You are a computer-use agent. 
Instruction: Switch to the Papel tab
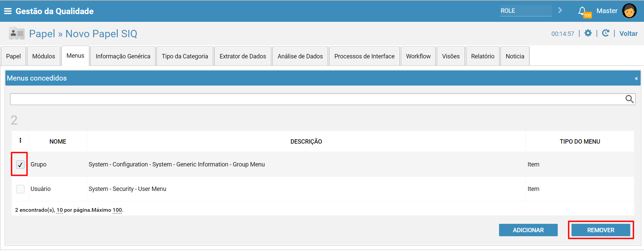[x=13, y=56]
